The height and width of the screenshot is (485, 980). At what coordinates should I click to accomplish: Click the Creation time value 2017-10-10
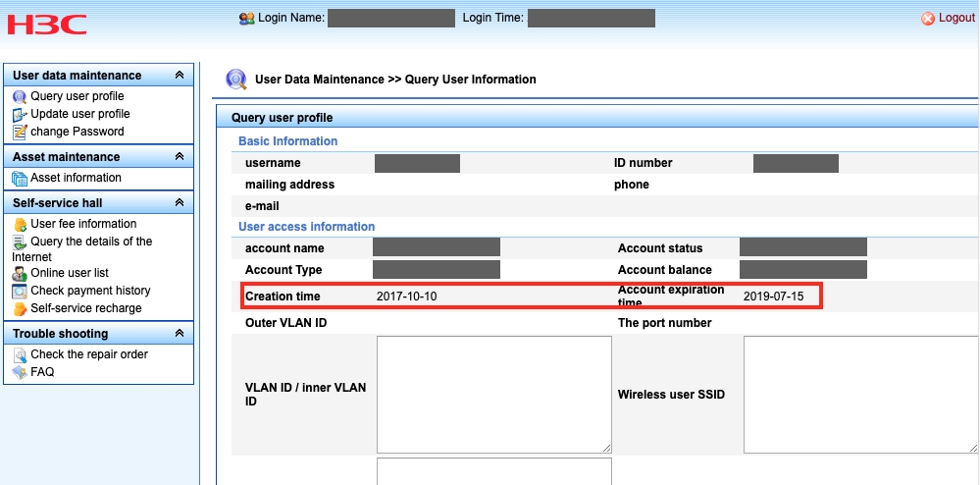tap(407, 296)
